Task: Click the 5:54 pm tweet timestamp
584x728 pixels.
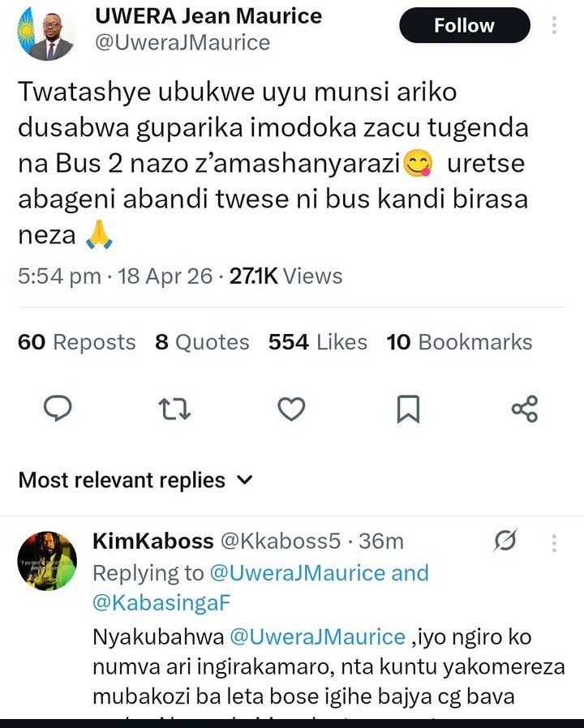Action: [x=59, y=276]
